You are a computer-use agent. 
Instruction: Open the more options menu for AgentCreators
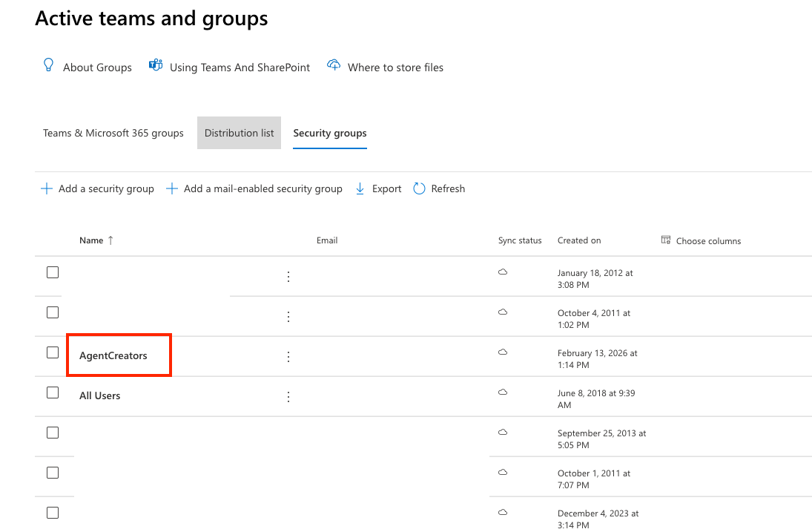click(288, 356)
